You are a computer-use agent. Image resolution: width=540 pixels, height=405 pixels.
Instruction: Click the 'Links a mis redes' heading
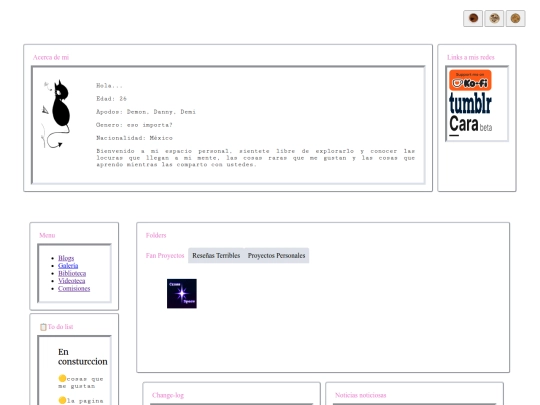tap(470, 58)
